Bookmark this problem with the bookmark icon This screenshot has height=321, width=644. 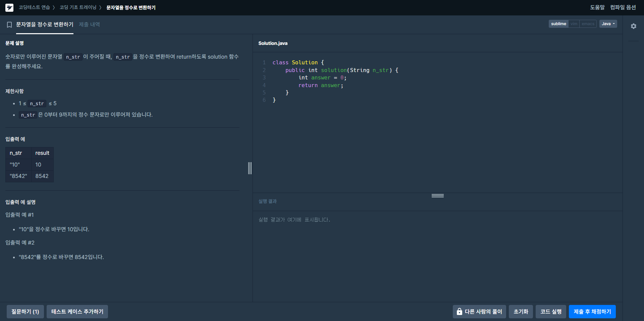point(9,25)
